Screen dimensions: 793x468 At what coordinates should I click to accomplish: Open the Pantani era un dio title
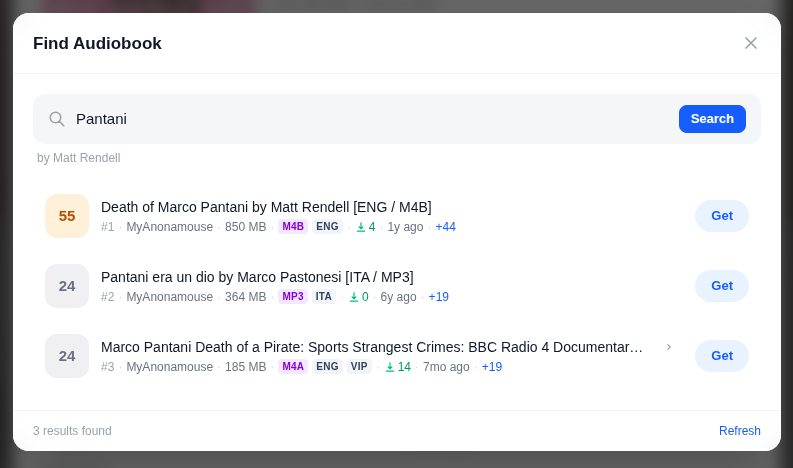tap(257, 277)
